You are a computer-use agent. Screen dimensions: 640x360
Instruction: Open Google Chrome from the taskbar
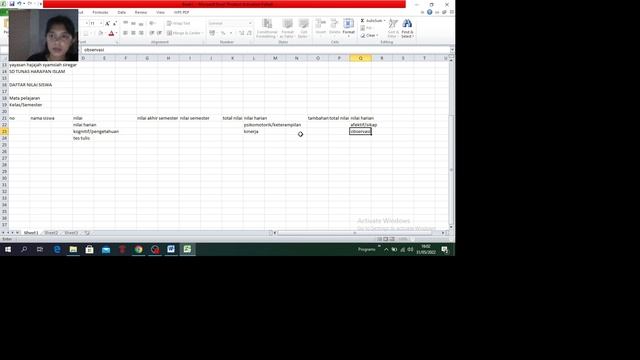point(139,249)
